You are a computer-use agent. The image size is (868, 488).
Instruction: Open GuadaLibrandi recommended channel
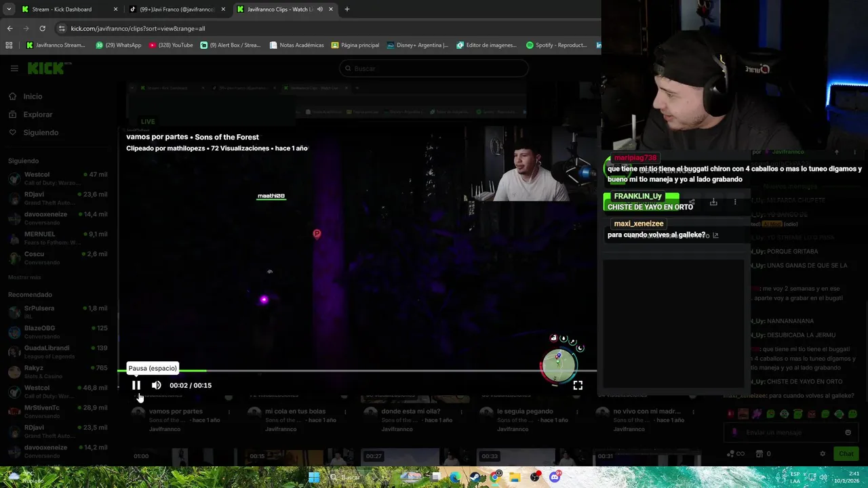[x=58, y=351]
